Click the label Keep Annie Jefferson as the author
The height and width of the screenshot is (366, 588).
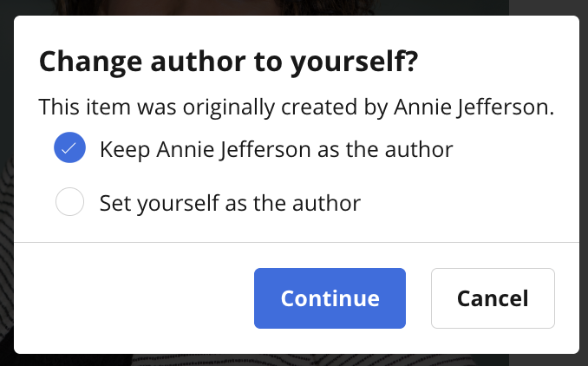277,149
